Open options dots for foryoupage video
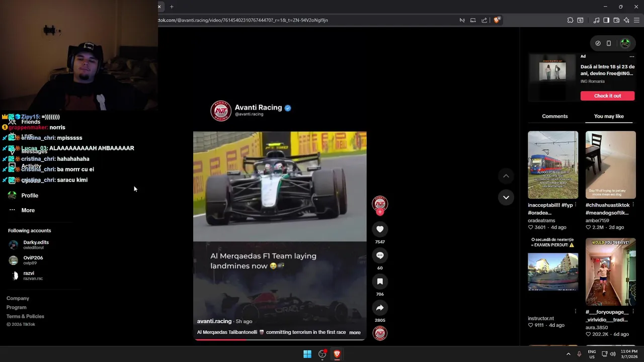644x362 pixels. click(633, 311)
